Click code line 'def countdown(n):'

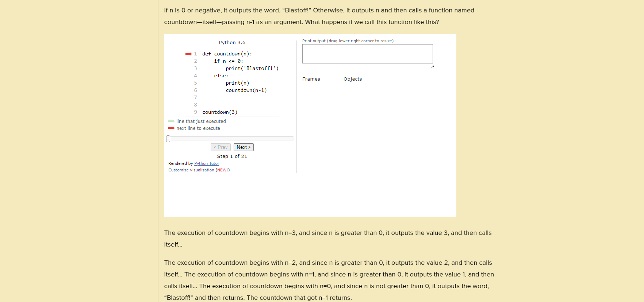(227, 54)
